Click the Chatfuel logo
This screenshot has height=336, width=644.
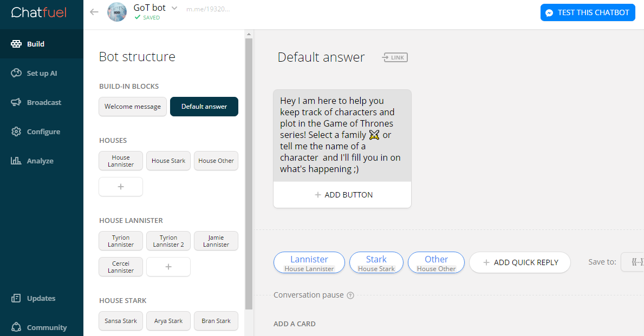click(x=38, y=12)
